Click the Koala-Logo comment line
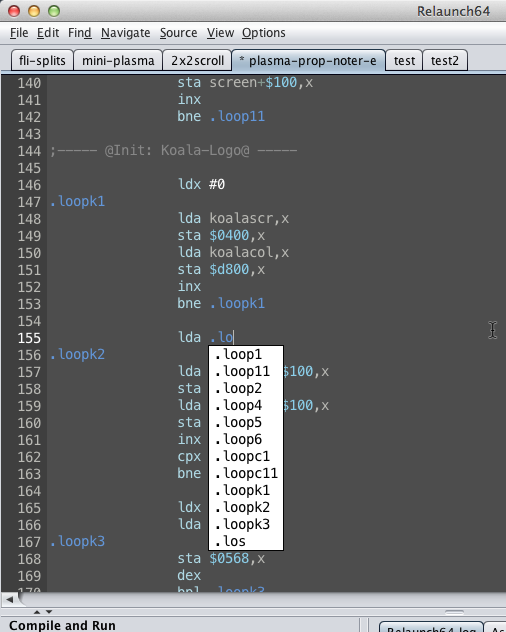 tap(173, 151)
